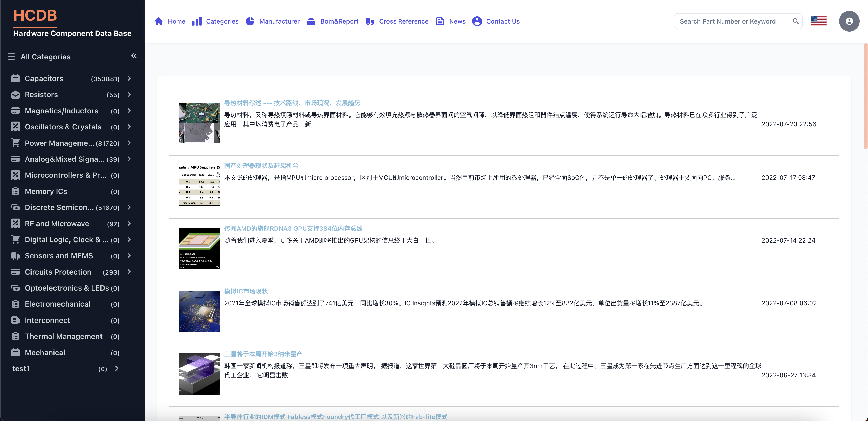This screenshot has width=868, height=421.
Task: Click the Magnetics/Inductors category icon
Action: coord(16,111)
